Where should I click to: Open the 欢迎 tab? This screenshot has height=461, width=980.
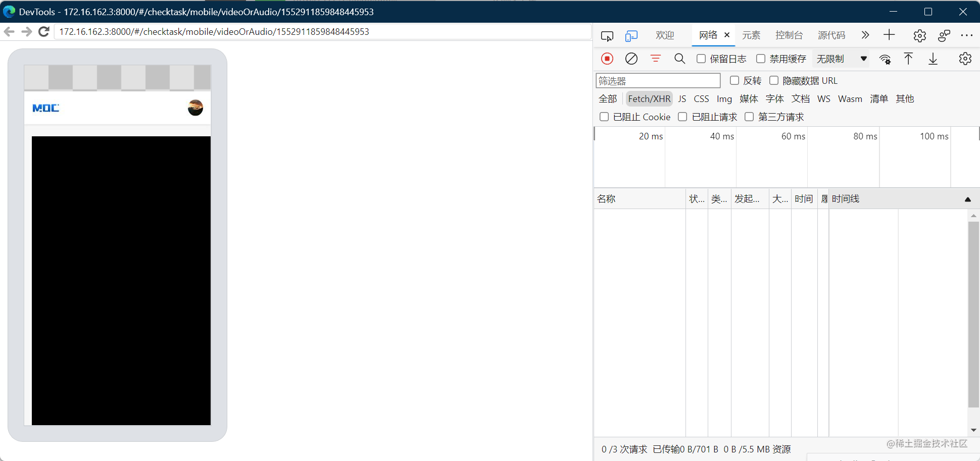(665, 35)
